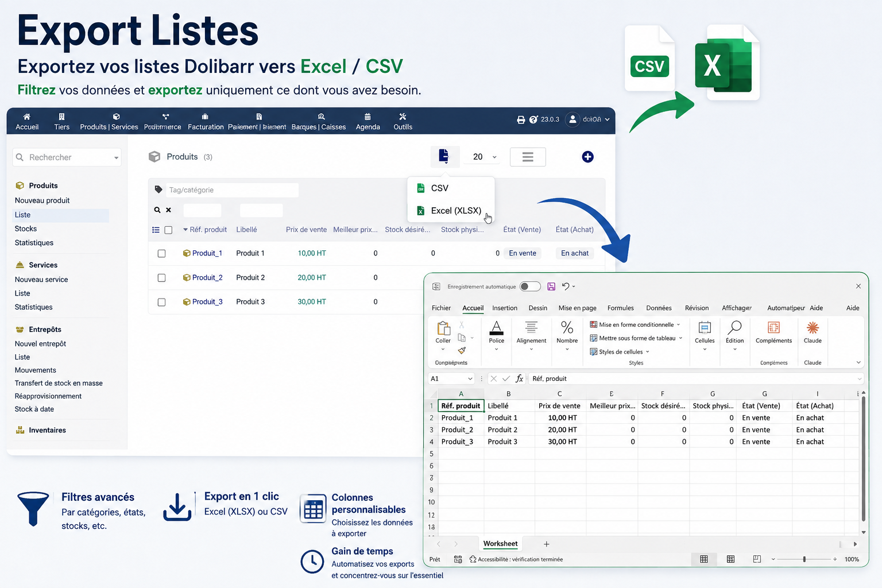Select cell 20,00 HT in Excel
882x588 pixels.
(560, 430)
